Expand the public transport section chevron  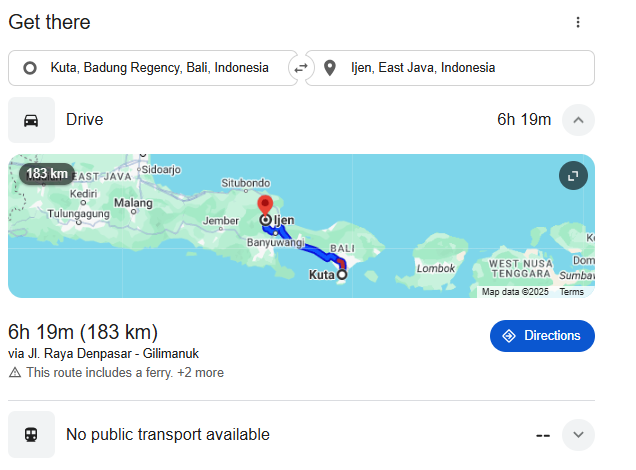point(578,435)
